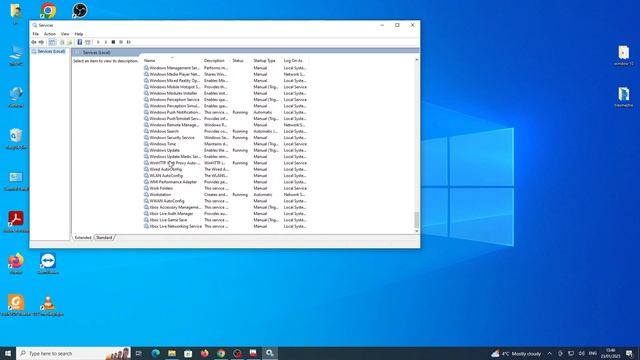Open the Action menu
The height and width of the screenshot is (360, 640).
coord(50,34)
